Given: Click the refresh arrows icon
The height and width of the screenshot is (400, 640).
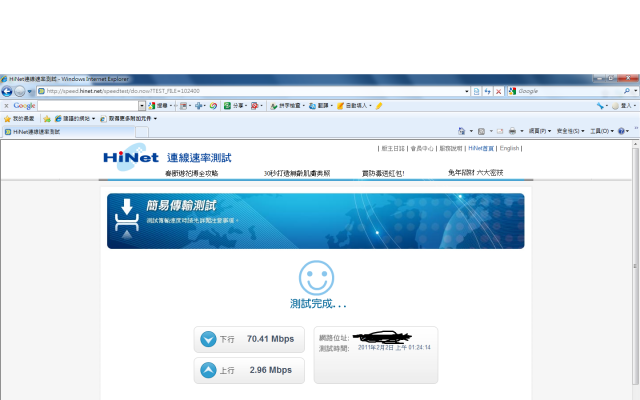Looking at the screenshot, I should pyautogui.click(x=487, y=91).
